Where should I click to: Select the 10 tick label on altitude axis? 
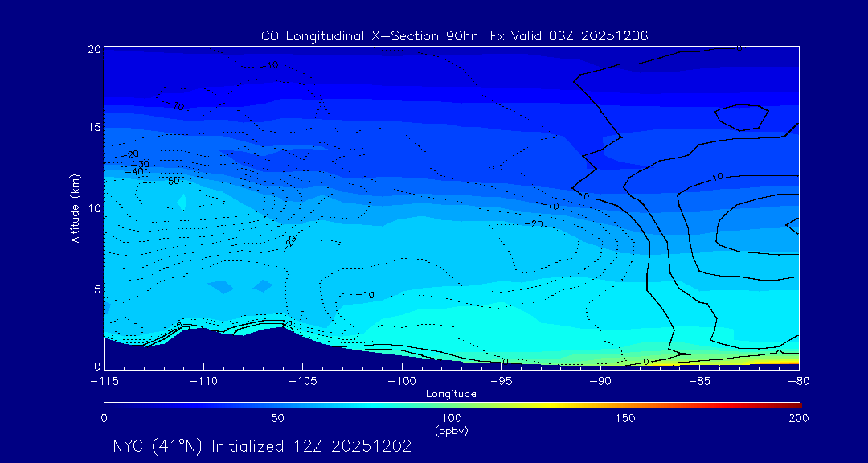94,208
